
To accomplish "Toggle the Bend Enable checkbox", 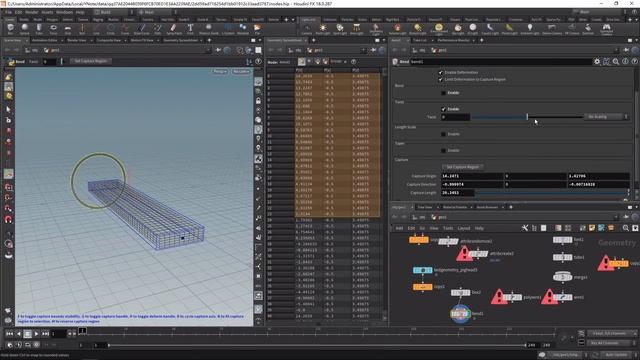I will [x=444, y=93].
